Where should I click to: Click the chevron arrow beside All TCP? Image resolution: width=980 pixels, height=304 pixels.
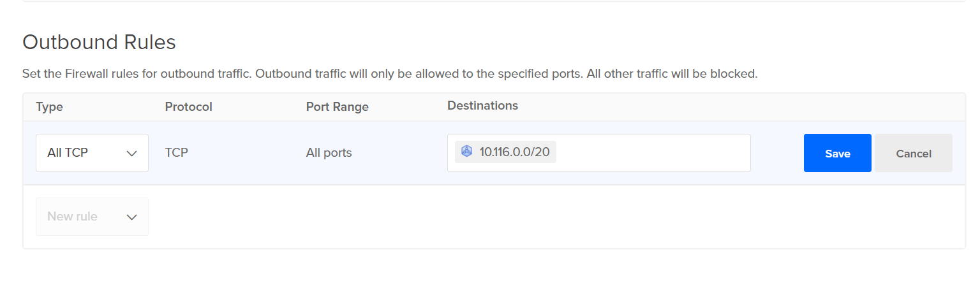pos(132,153)
